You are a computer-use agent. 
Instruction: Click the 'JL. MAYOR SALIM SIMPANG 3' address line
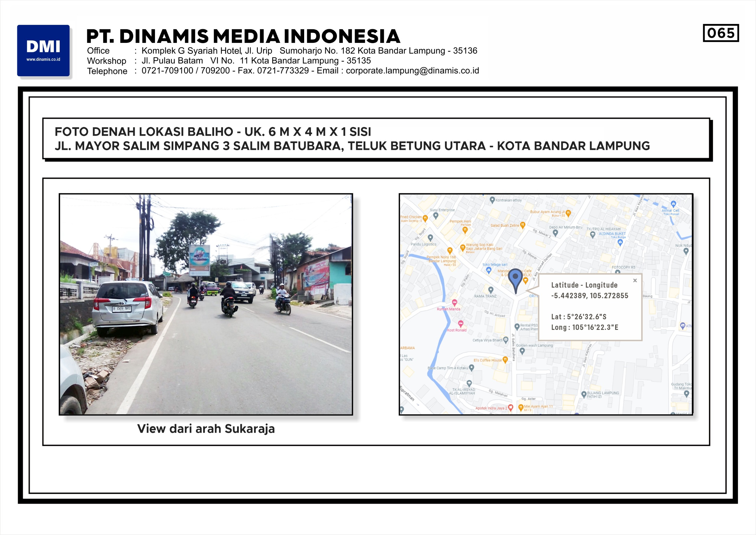(352, 146)
